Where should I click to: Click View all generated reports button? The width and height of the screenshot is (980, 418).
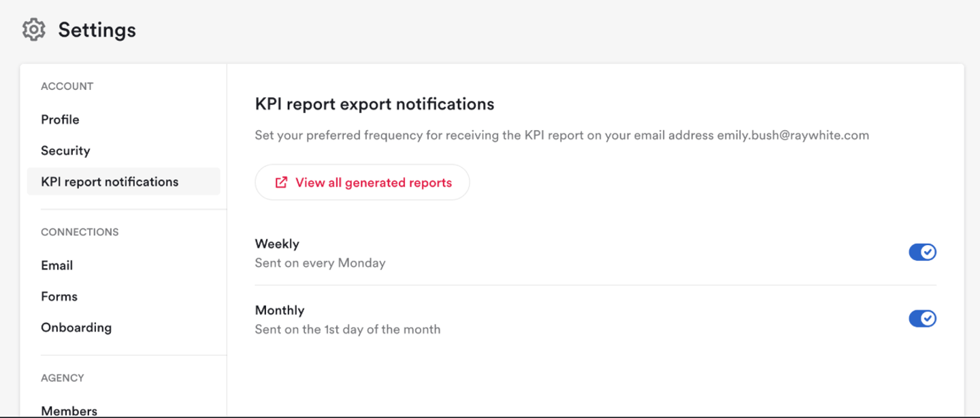pos(362,182)
